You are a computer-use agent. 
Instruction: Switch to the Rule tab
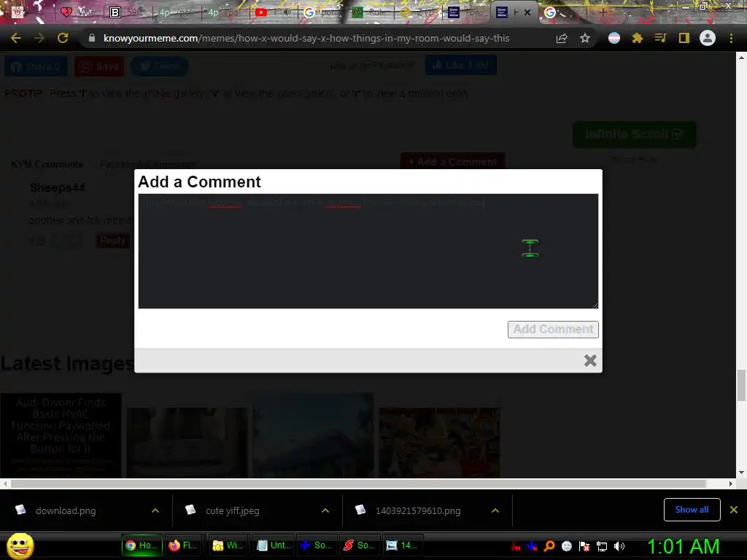[x=369, y=12]
